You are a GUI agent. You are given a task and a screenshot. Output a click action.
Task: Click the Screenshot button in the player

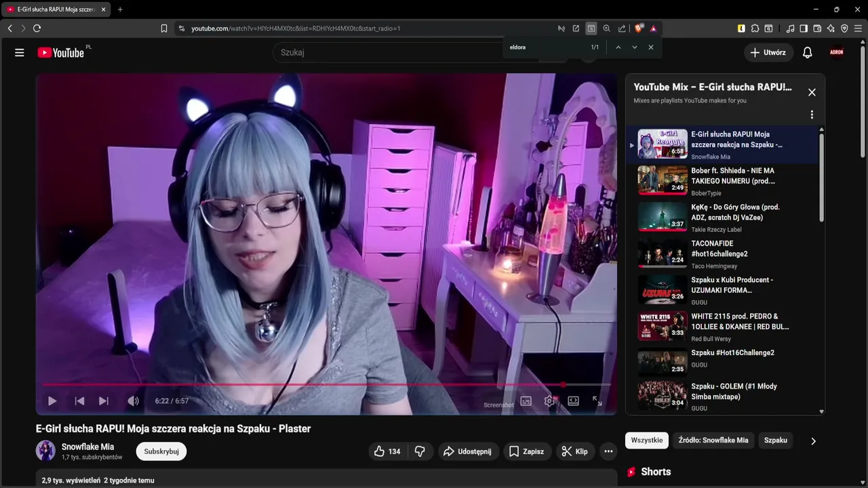tap(498, 405)
